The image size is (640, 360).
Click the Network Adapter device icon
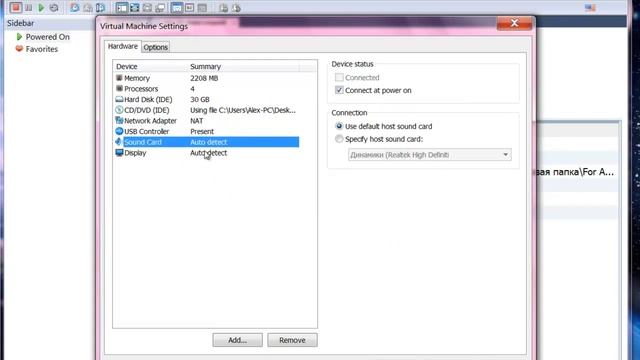[x=119, y=120]
